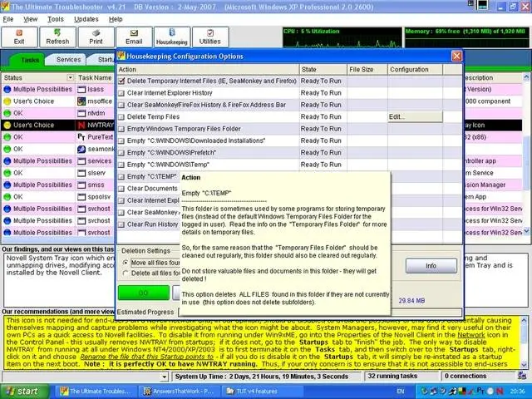The height and width of the screenshot is (399, 532).
Task: Check Clear SeaMonkey/FireFox History & Address Bar
Action: (x=121, y=106)
